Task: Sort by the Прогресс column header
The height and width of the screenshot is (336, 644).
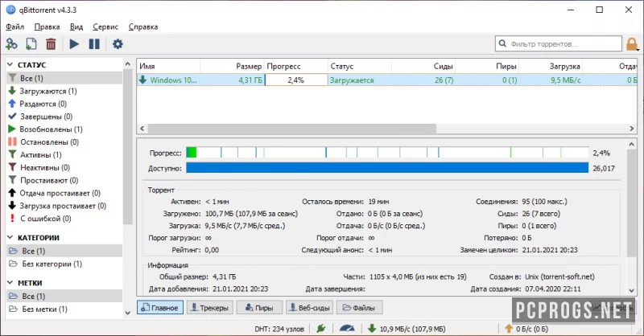Action: pos(295,66)
